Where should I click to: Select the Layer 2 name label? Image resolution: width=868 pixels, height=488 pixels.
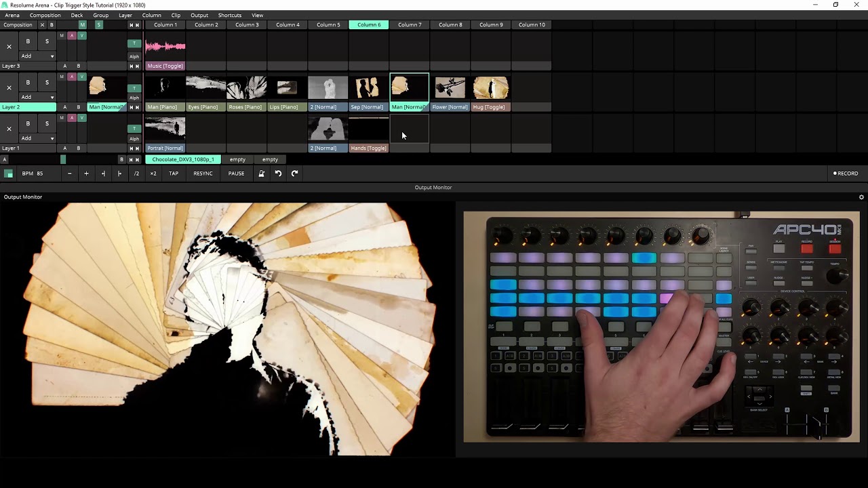coord(27,107)
